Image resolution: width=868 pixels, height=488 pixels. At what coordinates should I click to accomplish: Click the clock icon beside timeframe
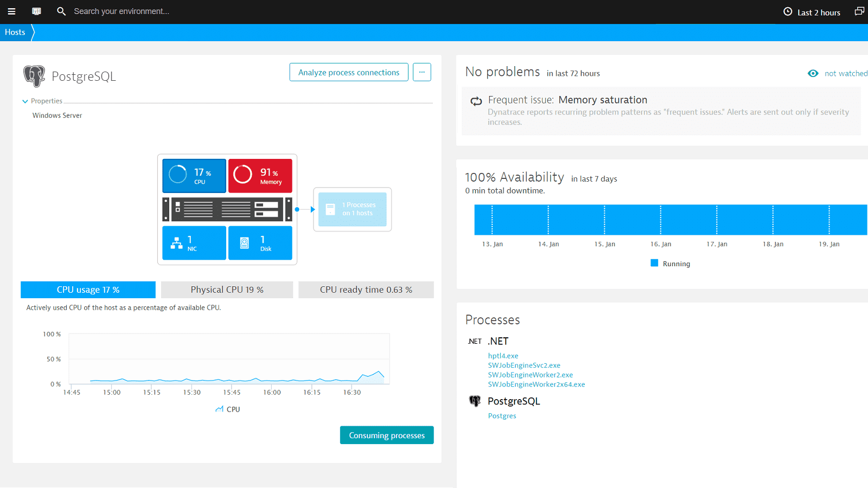[x=788, y=11]
